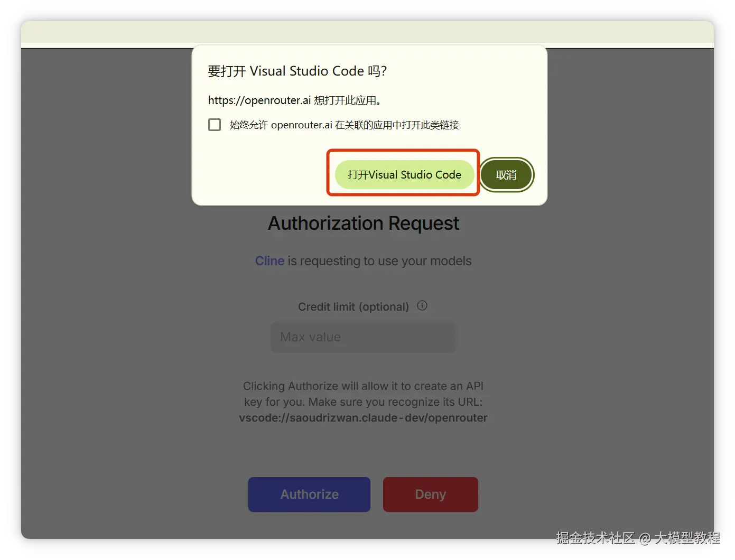Click the Authorize button
The width and height of the screenshot is (735, 560).
(x=309, y=494)
